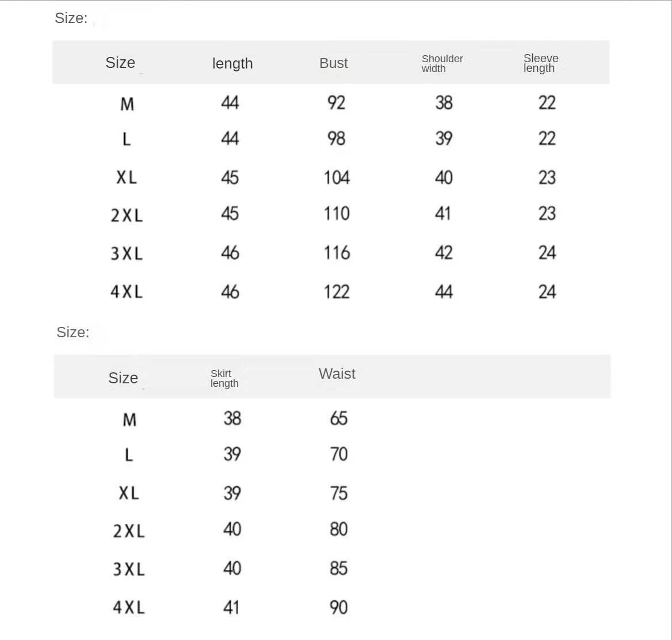Click waist value 80 in 2XL row
The height and width of the screenshot is (640, 672).
coord(339,529)
